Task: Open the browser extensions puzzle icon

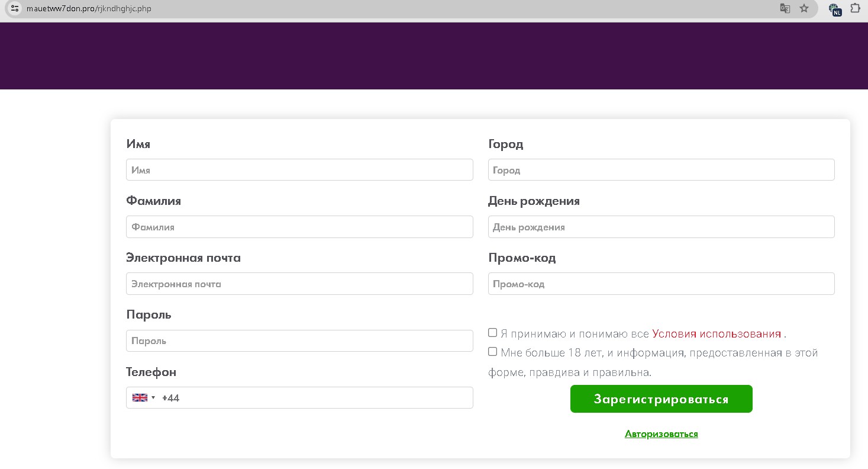Action: [855, 8]
